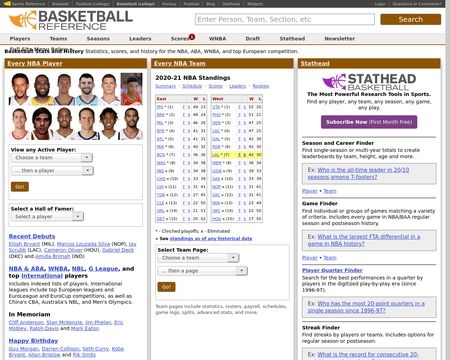Open the DET team link in East standings
This screenshot has height=360, width=450.
point(161,219)
